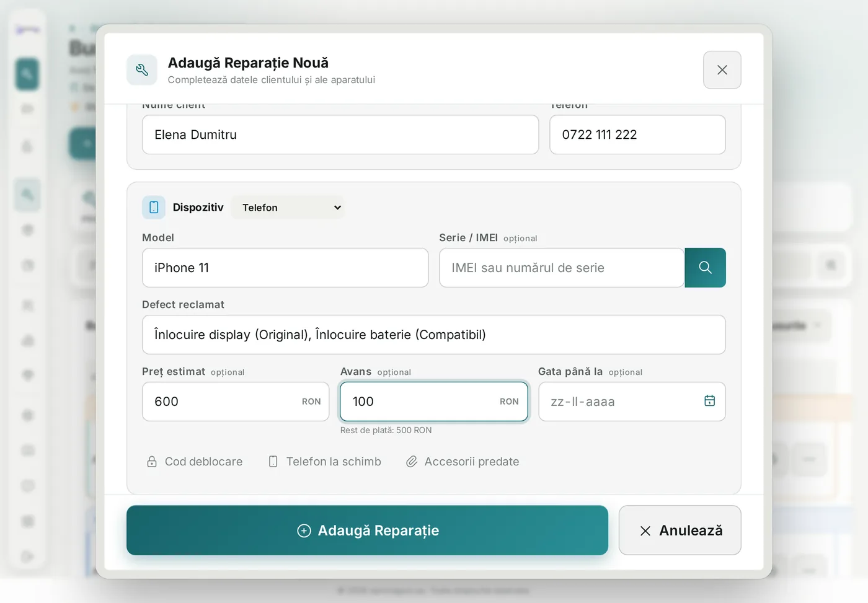Image resolution: width=868 pixels, height=603 pixels.
Task: Click the subtitle 'Completează datele clientului și ale aparatului'
Action: [272, 80]
